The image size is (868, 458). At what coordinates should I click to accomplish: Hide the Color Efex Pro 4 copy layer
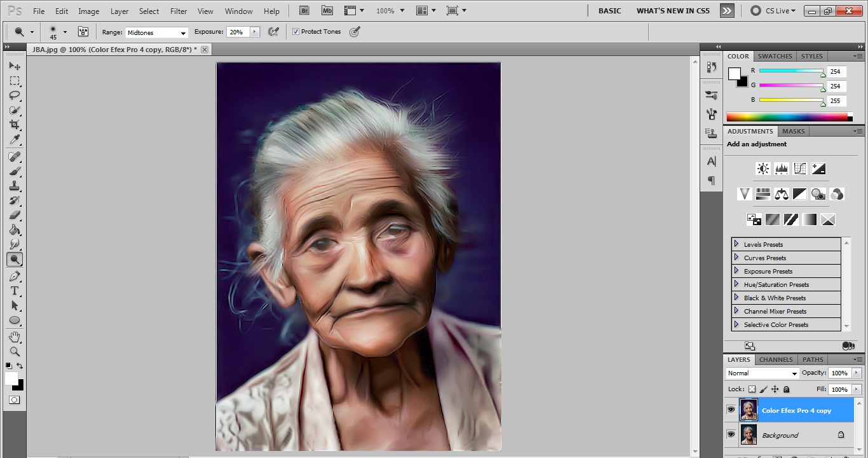[x=731, y=410]
